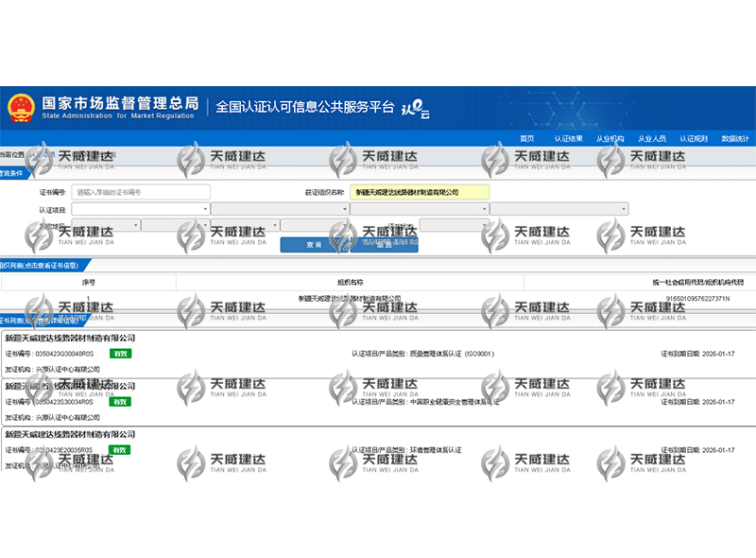Screen dimensions: 756x558
Task: Open the first dropdown below the 认证项目 label
Action: [106, 225]
